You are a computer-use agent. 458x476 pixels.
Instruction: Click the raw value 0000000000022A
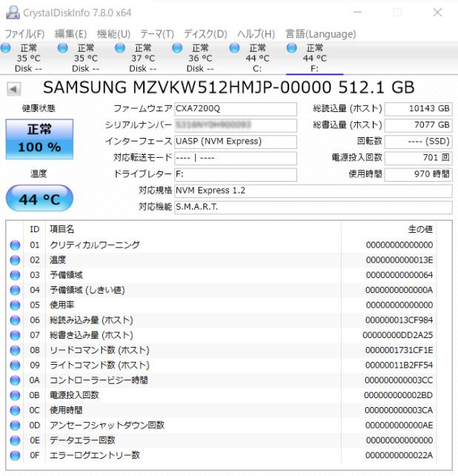pyautogui.click(x=399, y=455)
